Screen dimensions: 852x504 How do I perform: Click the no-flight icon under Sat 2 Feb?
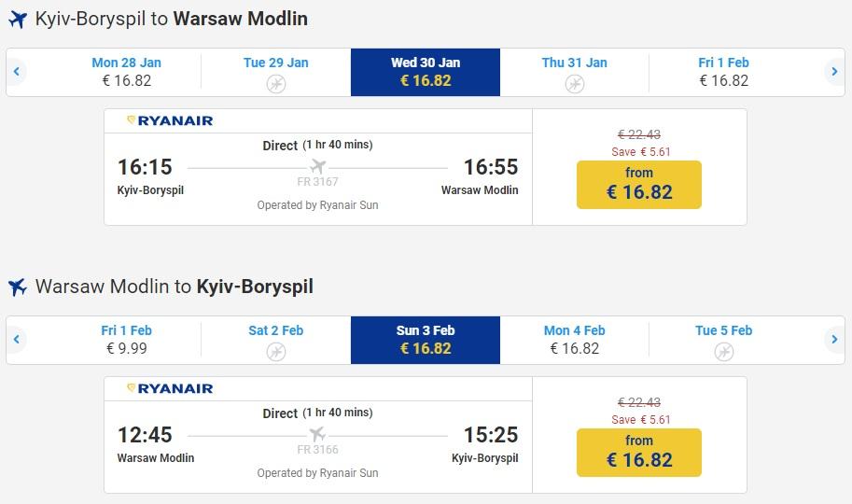click(275, 352)
